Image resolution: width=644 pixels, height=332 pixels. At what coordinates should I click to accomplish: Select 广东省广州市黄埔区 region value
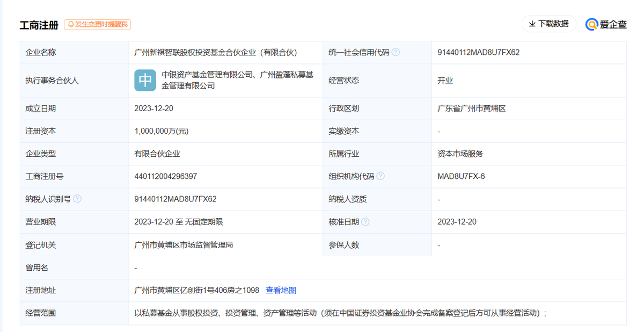tap(472, 109)
